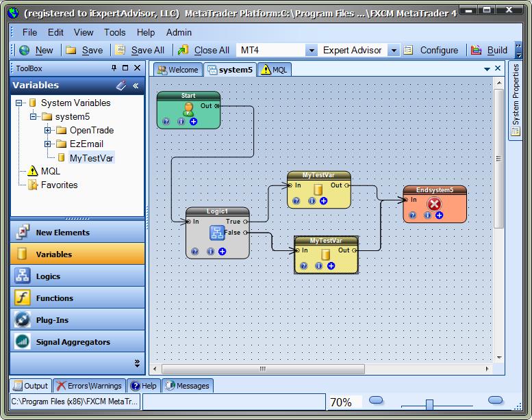Click the eraser icon in Variables header
This screenshot has height=420, width=532.
121,85
